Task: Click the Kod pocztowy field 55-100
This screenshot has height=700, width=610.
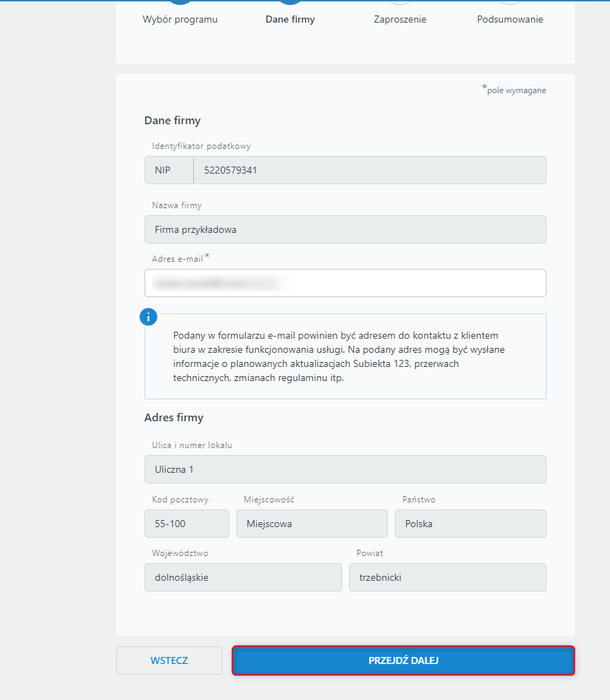Action: click(x=186, y=524)
